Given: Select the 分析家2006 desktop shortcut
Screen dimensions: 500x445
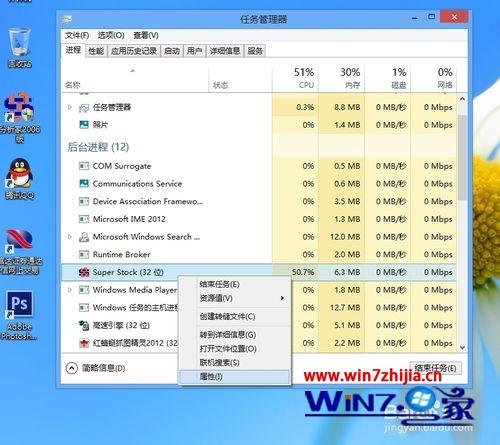Looking at the screenshot, I should pyautogui.click(x=20, y=117).
